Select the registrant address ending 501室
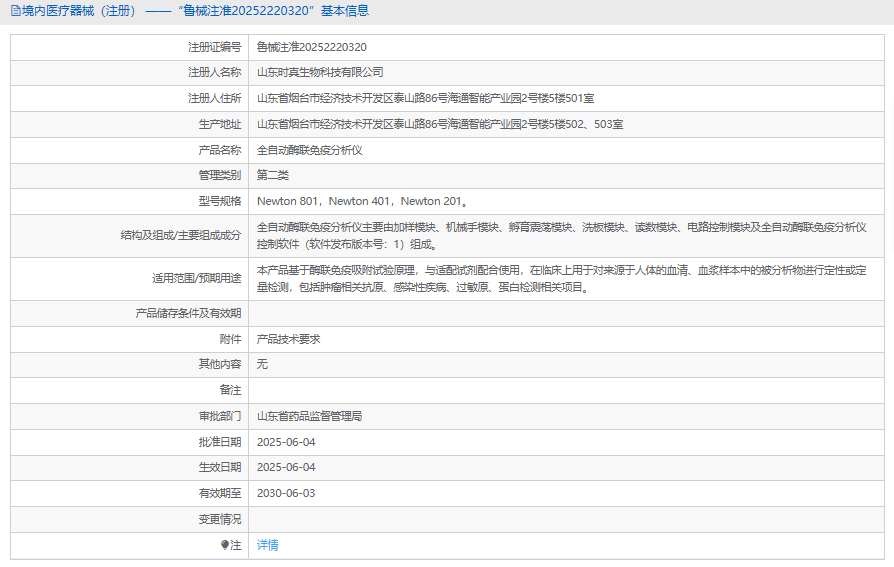Screen dimensions: 894x567 pos(425,98)
